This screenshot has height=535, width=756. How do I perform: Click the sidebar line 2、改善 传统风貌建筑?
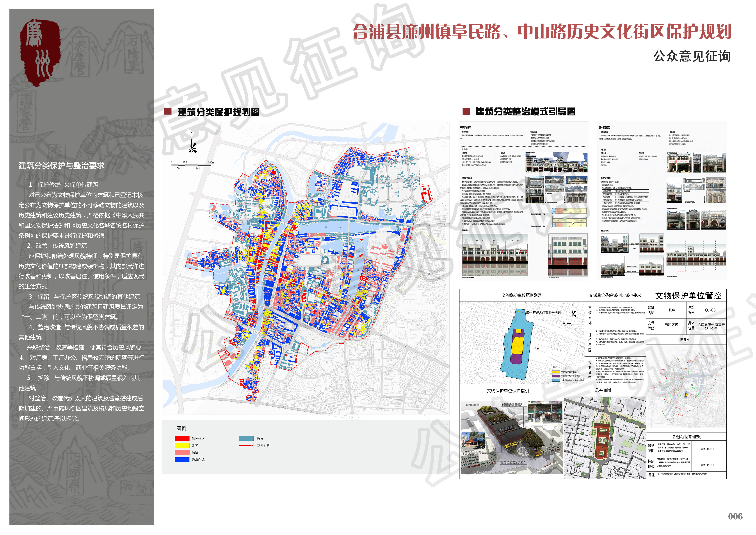coord(57,245)
